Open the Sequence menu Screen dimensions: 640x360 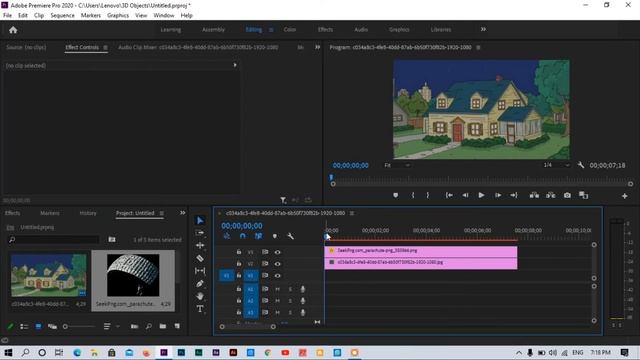coord(62,16)
